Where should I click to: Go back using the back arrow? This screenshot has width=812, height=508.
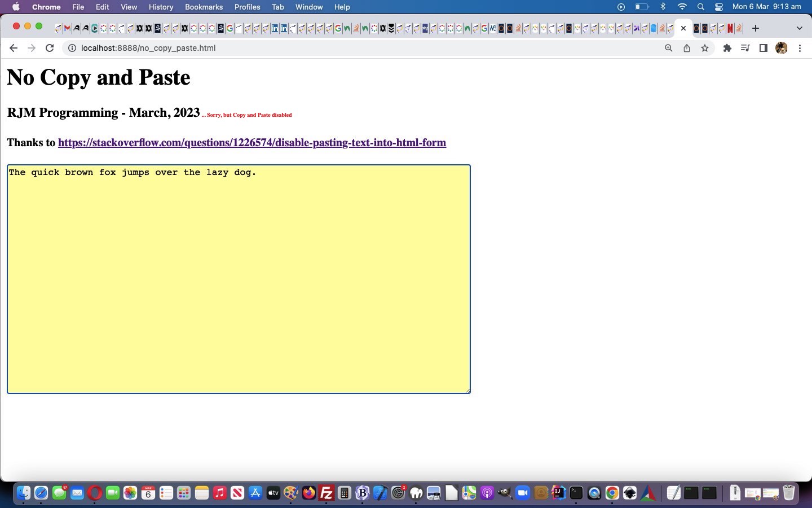[x=14, y=48]
